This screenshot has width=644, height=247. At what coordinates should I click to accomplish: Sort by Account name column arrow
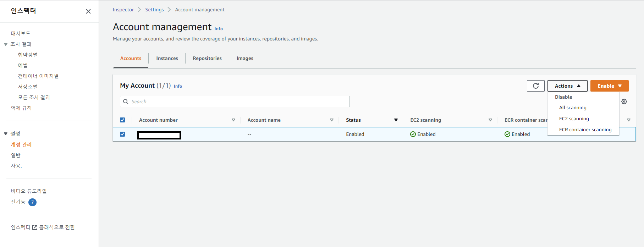point(332,120)
